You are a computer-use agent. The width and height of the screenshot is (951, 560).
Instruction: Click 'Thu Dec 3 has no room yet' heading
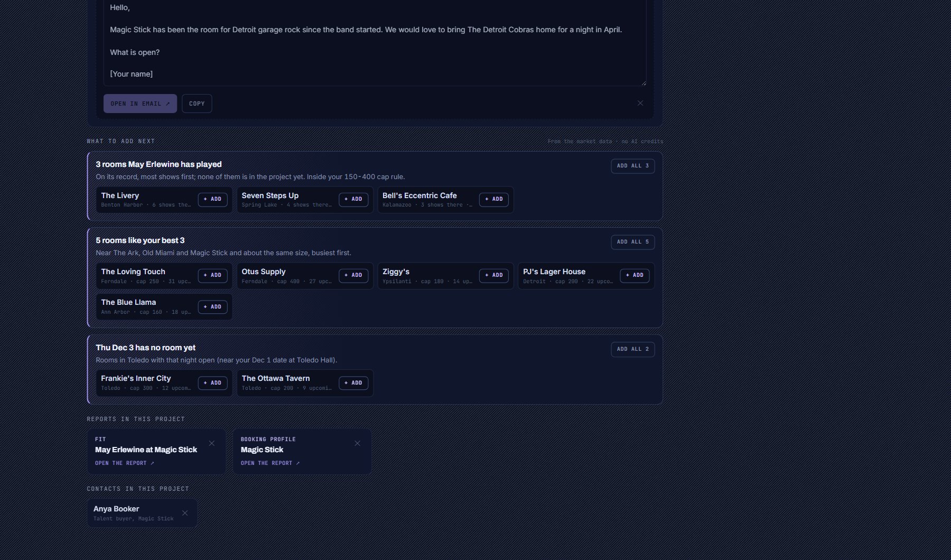[145, 348]
